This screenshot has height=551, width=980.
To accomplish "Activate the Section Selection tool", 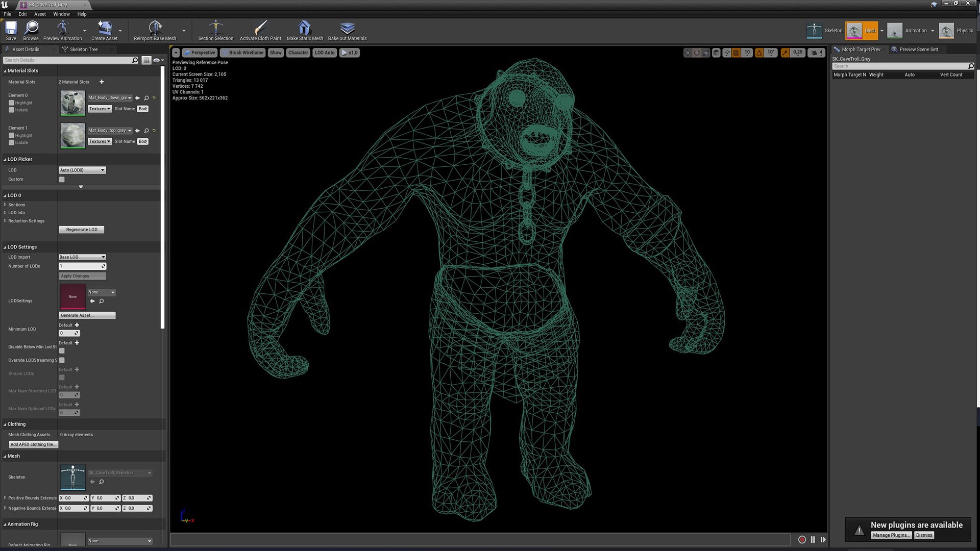I will pos(215,31).
